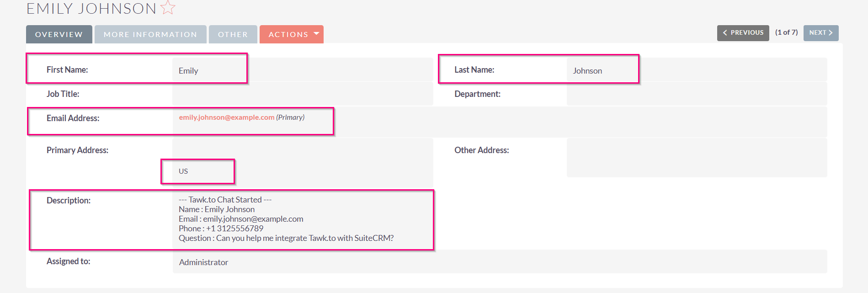Switch to the Overview tab
The height and width of the screenshot is (293, 868).
59,34
